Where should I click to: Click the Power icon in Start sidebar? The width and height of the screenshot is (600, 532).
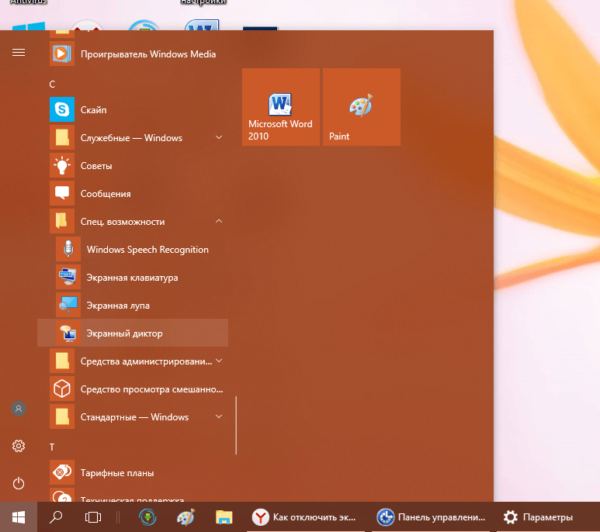pyautogui.click(x=18, y=483)
